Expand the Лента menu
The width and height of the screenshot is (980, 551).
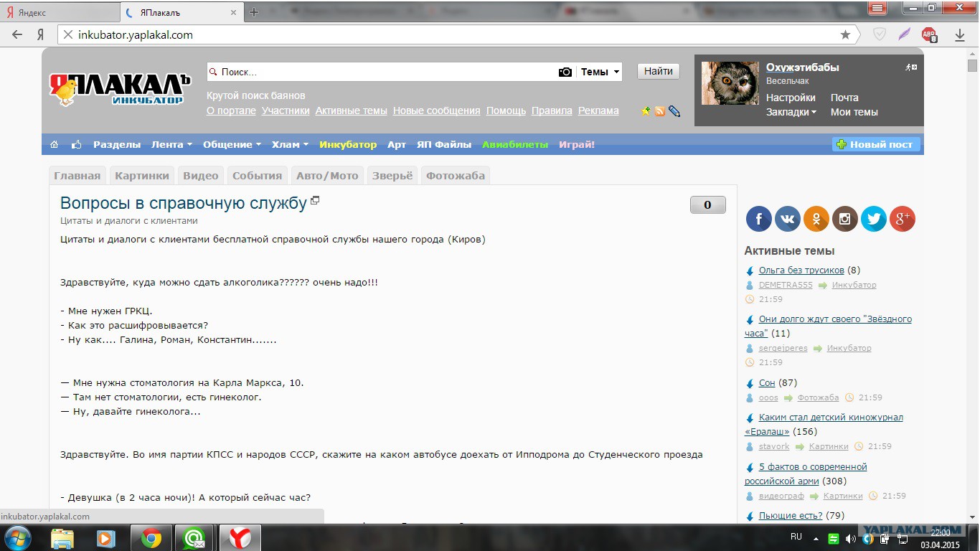171,144
